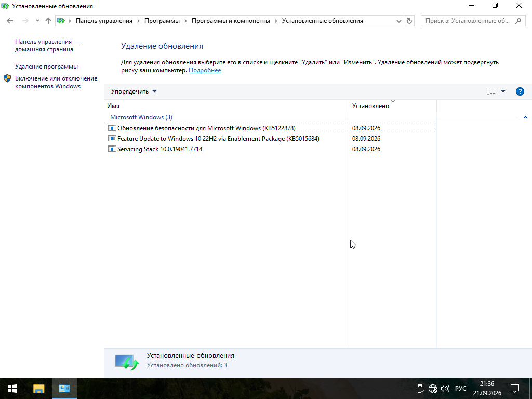The image size is (532, 399).
Task: Open the notification center icon
Action: (515, 389)
